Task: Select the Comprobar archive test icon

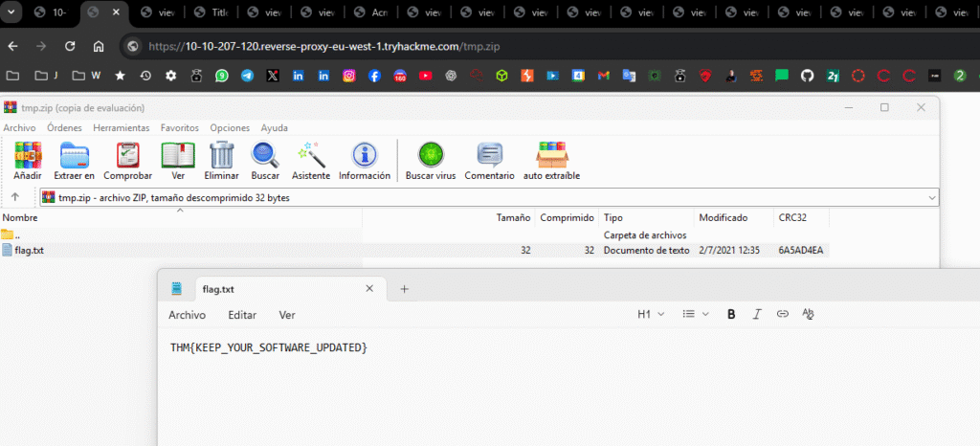Action: coord(127,156)
